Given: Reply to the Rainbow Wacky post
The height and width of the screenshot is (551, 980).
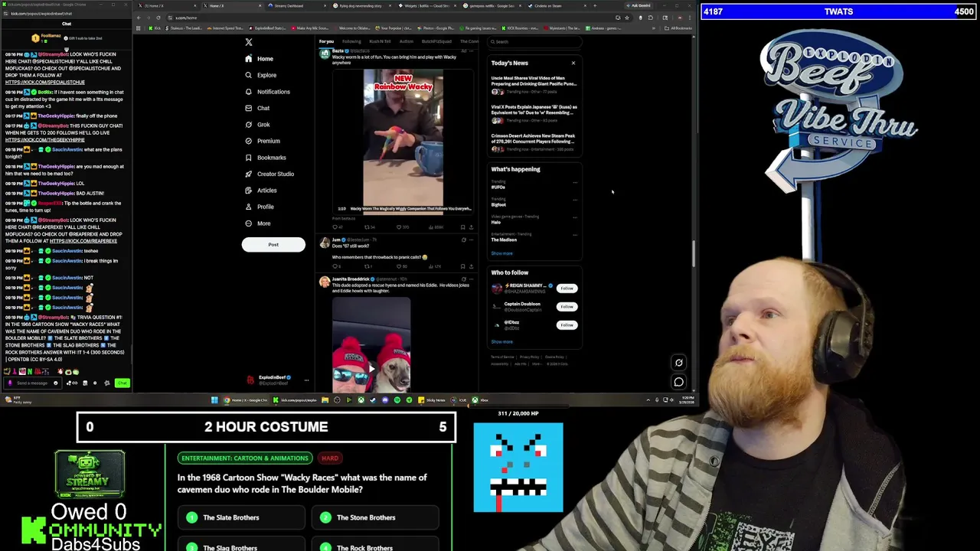Looking at the screenshot, I should (335, 227).
